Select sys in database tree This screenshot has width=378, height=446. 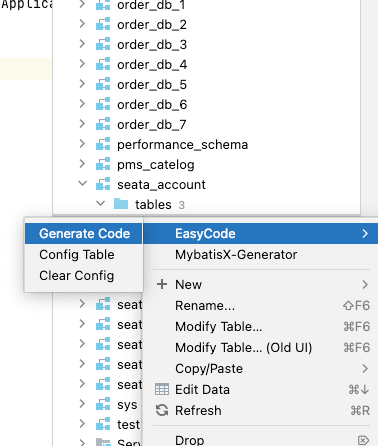(127, 405)
